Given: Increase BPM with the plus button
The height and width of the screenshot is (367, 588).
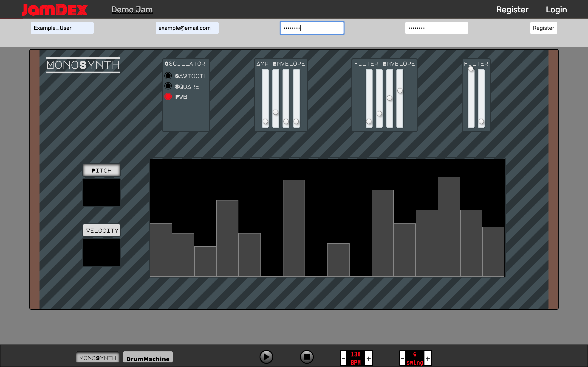Looking at the screenshot, I should 369,358.
